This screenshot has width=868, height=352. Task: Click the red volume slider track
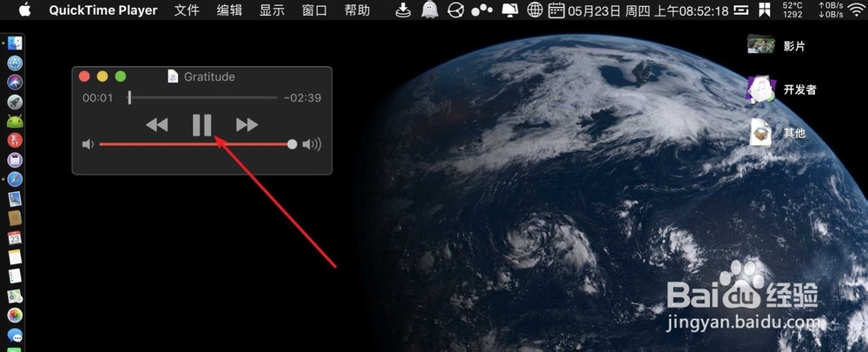coord(196,144)
